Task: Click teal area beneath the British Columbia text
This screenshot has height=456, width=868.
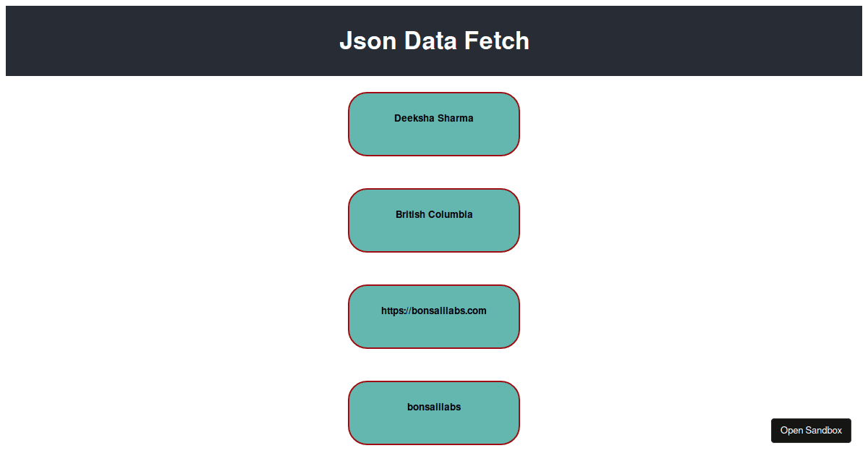Action: tap(434, 237)
